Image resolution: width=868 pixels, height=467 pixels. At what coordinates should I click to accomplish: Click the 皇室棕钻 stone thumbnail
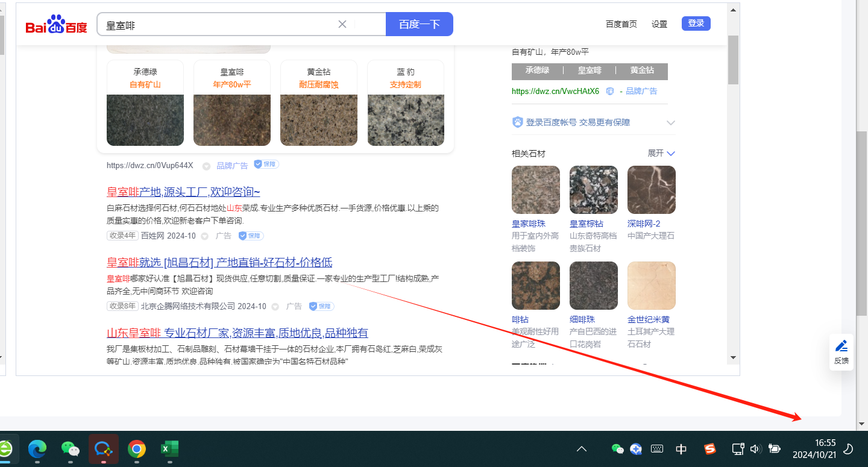594,190
